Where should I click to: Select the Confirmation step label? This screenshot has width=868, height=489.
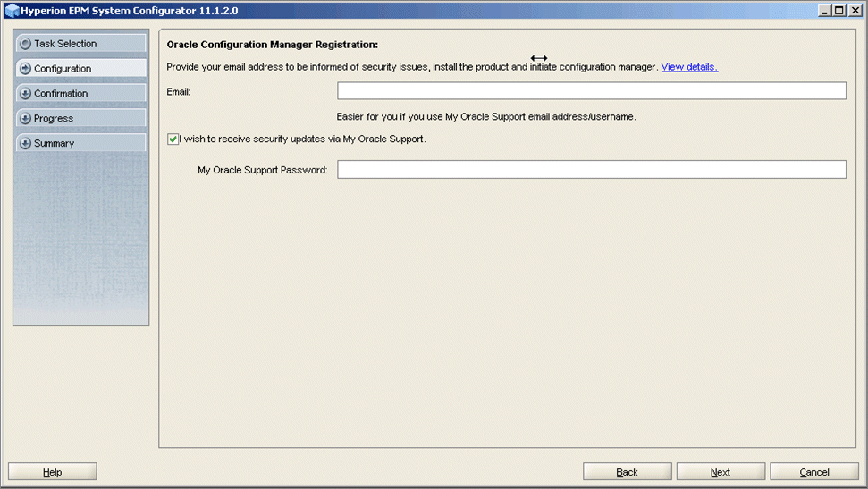point(61,94)
